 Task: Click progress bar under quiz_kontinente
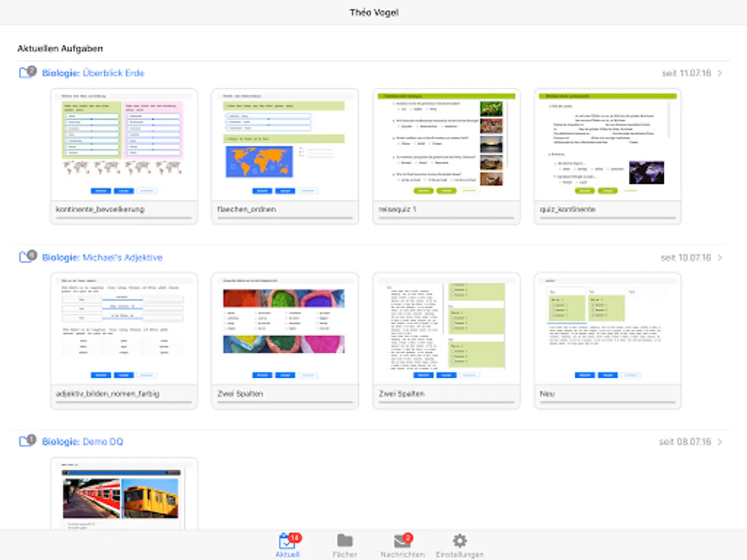pos(608,219)
